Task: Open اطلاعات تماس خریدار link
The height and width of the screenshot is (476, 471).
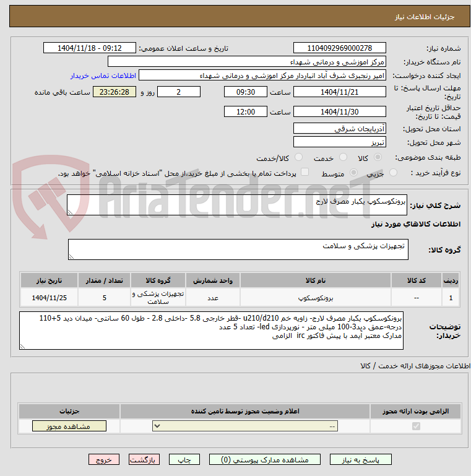Action: tap(103, 76)
